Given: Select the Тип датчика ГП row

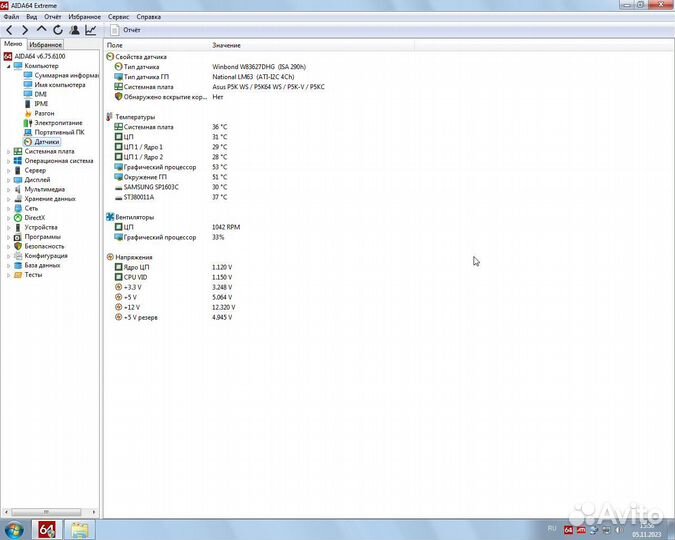Looking at the screenshot, I should point(204,77).
